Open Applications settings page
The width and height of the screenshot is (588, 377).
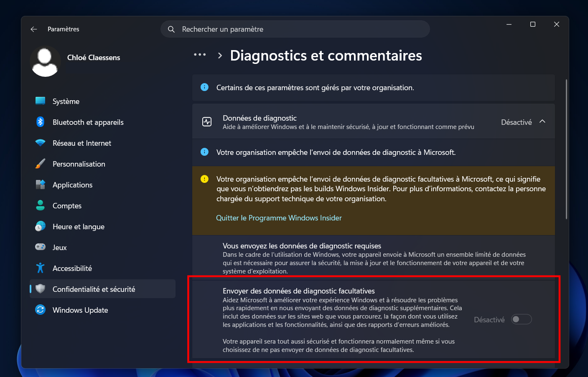point(102,185)
